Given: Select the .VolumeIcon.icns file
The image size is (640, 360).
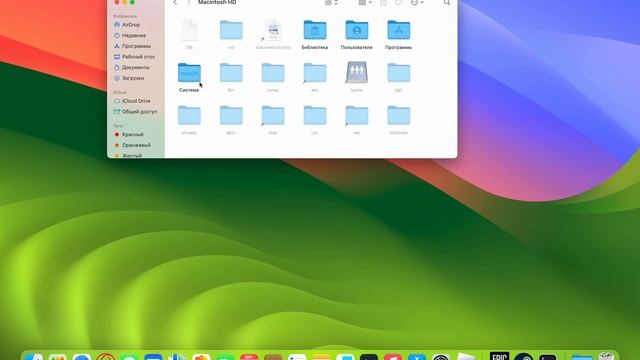Looking at the screenshot, I should [273, 35].
